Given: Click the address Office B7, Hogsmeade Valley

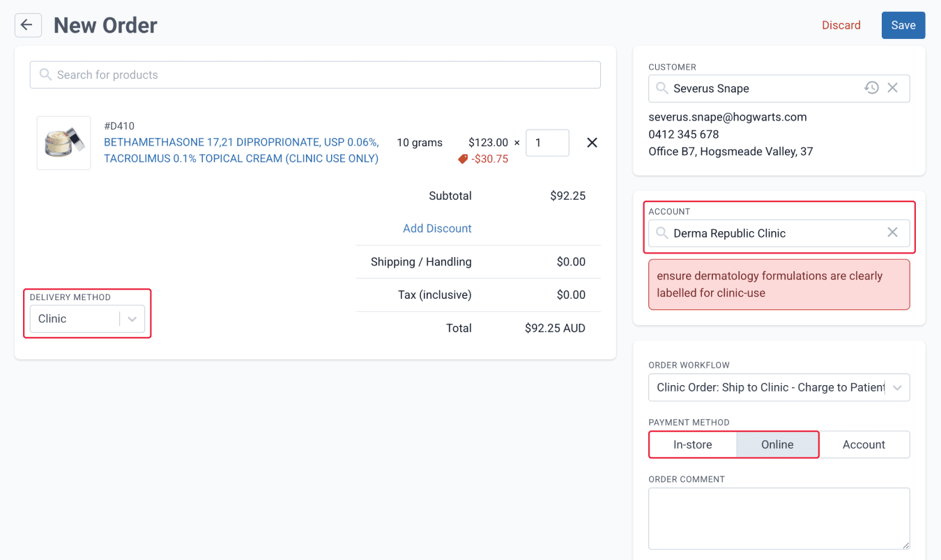Looking at the screenshot, I should point(730,151).
